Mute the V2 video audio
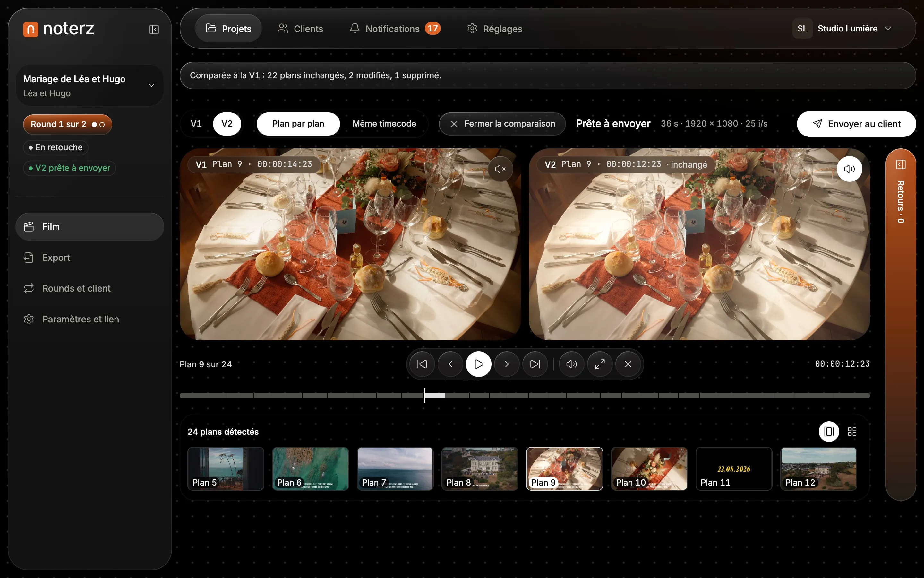 point(849,169)
